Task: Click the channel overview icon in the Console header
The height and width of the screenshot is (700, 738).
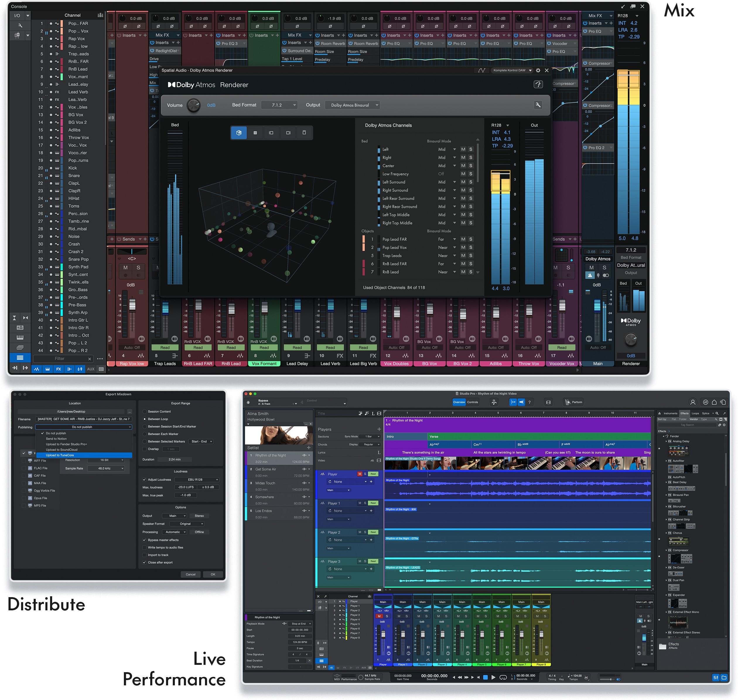Action: (100, 15)
